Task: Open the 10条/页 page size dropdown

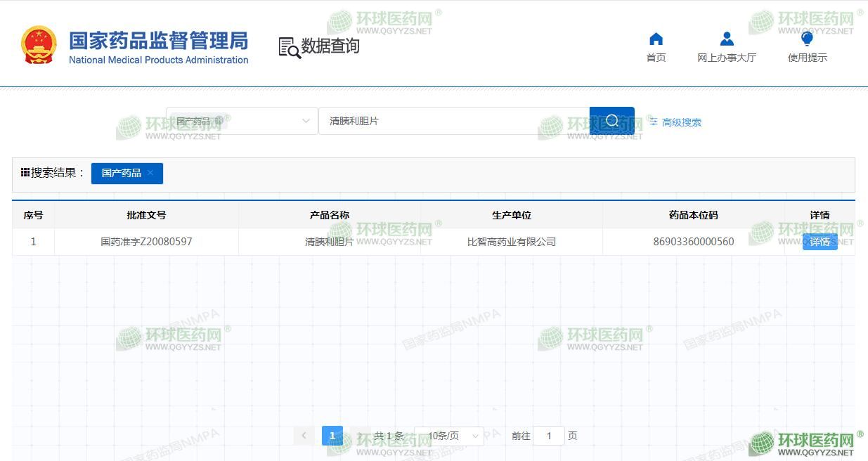Action: point(448,436)
